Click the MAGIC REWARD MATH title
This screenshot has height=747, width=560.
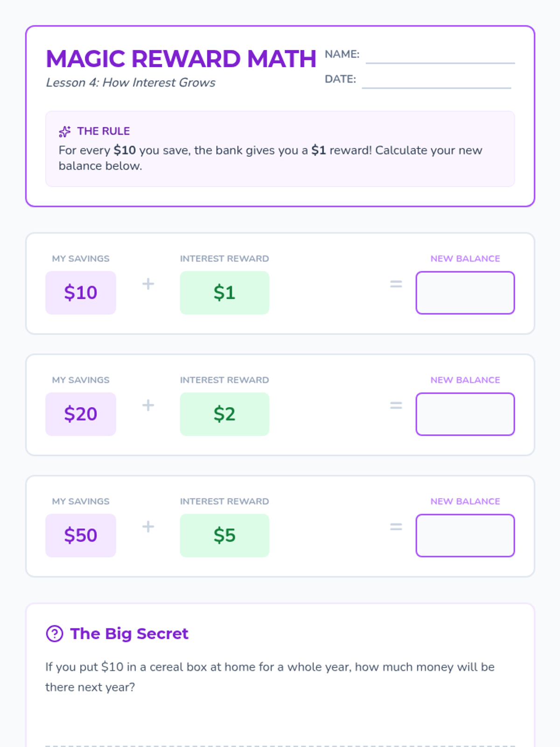point(181,59)
